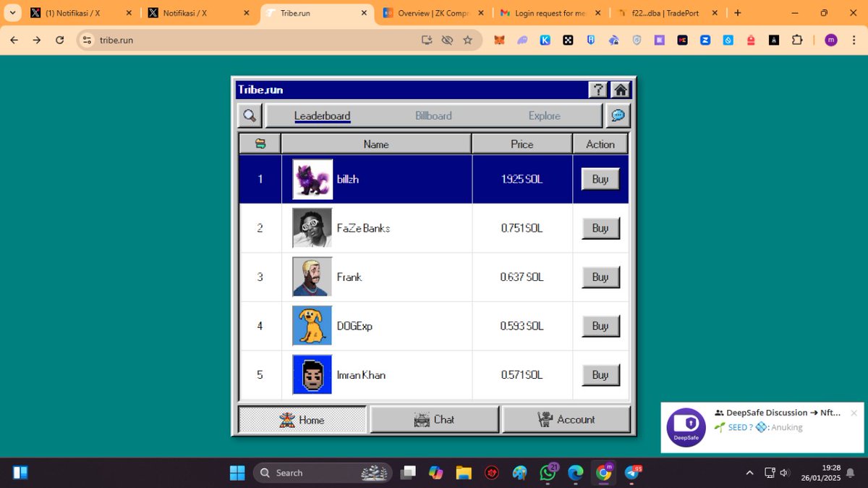This screenshot has height=488, width=868.
Task: Switch to the TradePort browser tab
Action: pyautogui.click(x=667, y=13)
